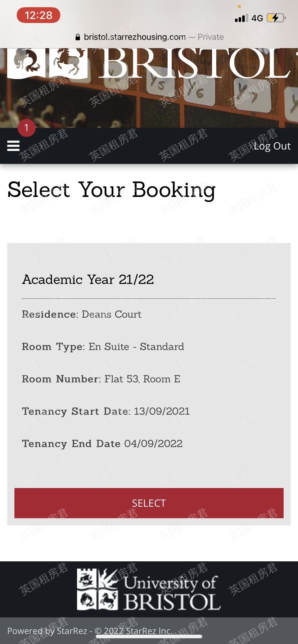
Task: Tap the cellular signal bars icon
Action: pyautogui.click(x=241, y=18)
